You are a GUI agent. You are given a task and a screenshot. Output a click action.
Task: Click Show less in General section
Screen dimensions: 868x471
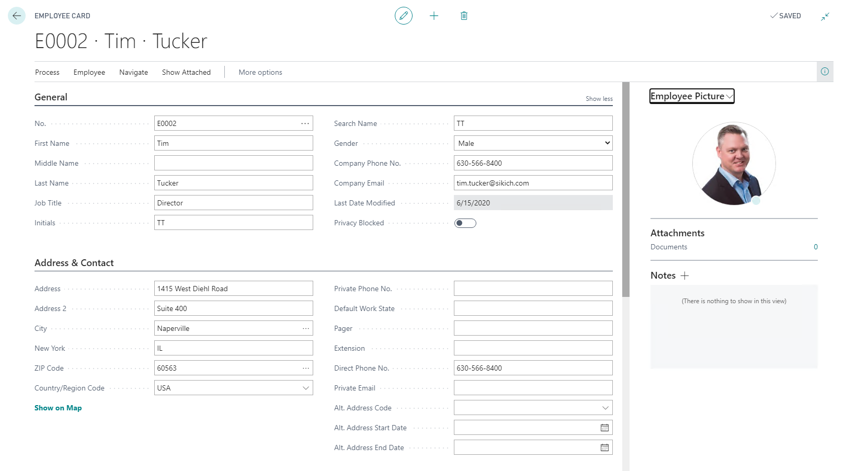pos(599,99)
